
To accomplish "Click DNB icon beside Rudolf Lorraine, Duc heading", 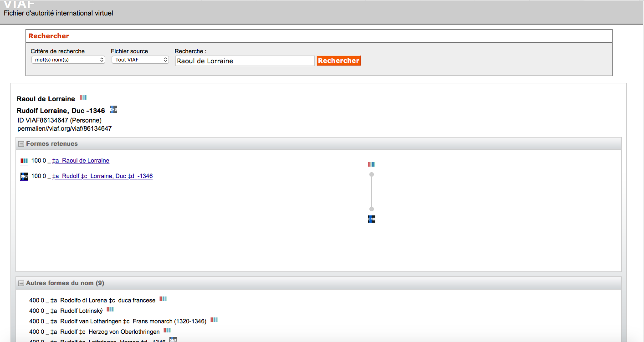I will pyautogui.click(x=113, y=109).
